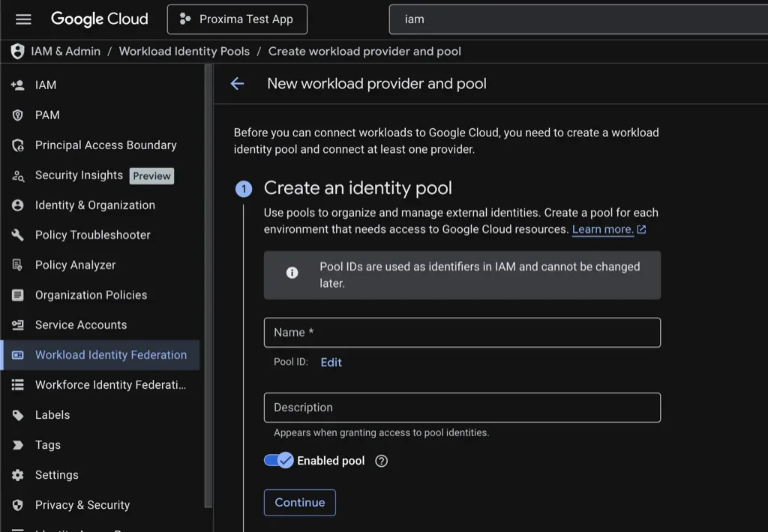
Task: Click the back arrow to leave this page
Action: pos(237,83)
